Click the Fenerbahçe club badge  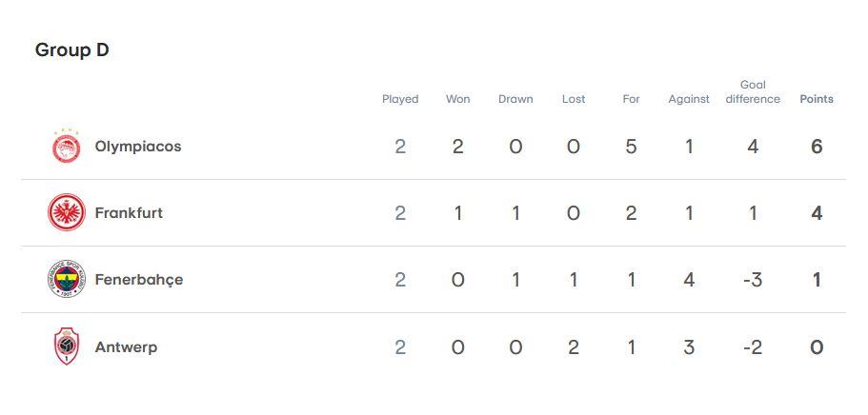[67, 279]
